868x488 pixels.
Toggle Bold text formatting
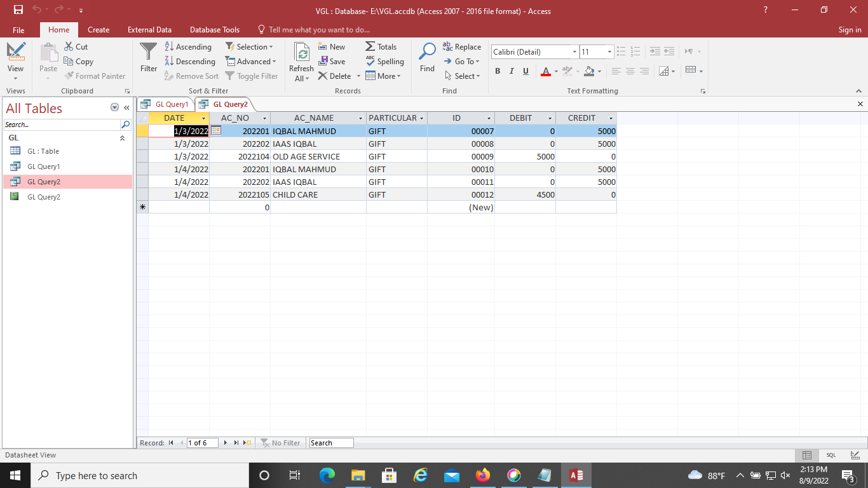[498, 71]
